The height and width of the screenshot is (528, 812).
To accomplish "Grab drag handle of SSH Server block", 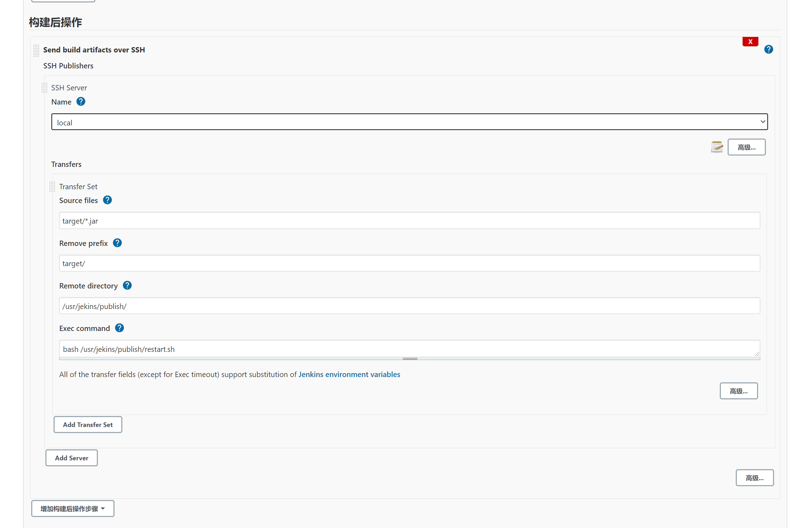I will pos(44,88).
